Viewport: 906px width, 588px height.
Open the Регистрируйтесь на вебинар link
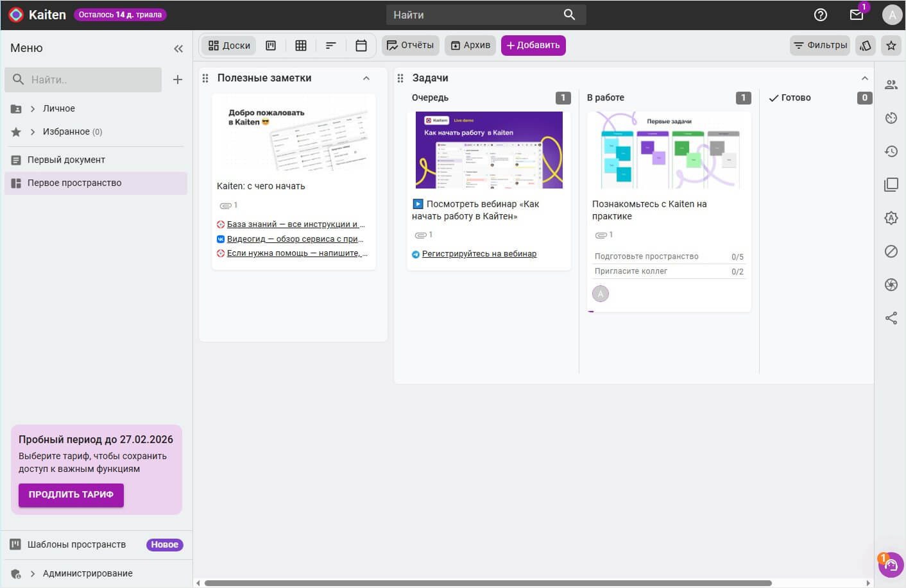coord(479,254)
